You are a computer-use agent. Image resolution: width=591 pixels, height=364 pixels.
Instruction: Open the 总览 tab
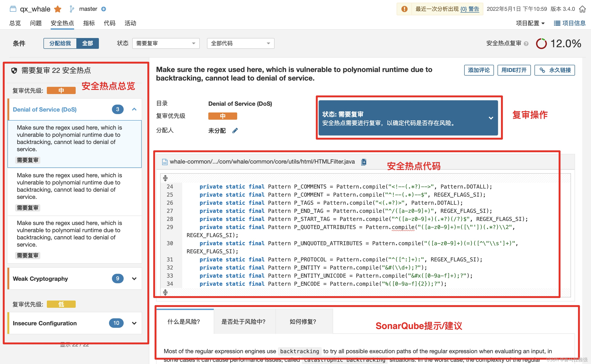pos(15,23)
